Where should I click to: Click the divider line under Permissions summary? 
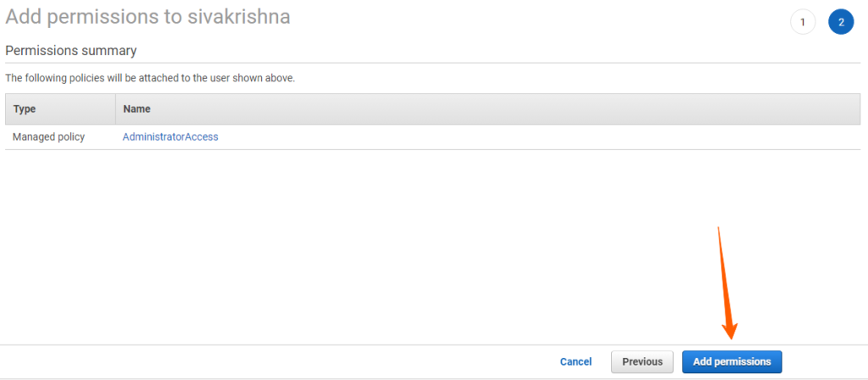(431, 63)
